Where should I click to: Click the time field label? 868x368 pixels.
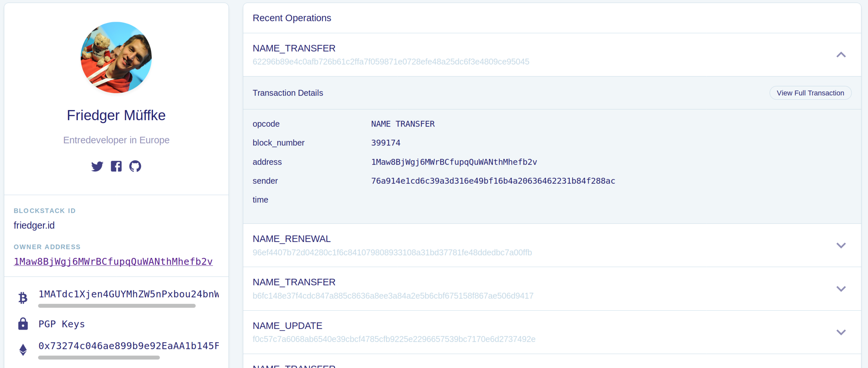click(x=260, y=200)
